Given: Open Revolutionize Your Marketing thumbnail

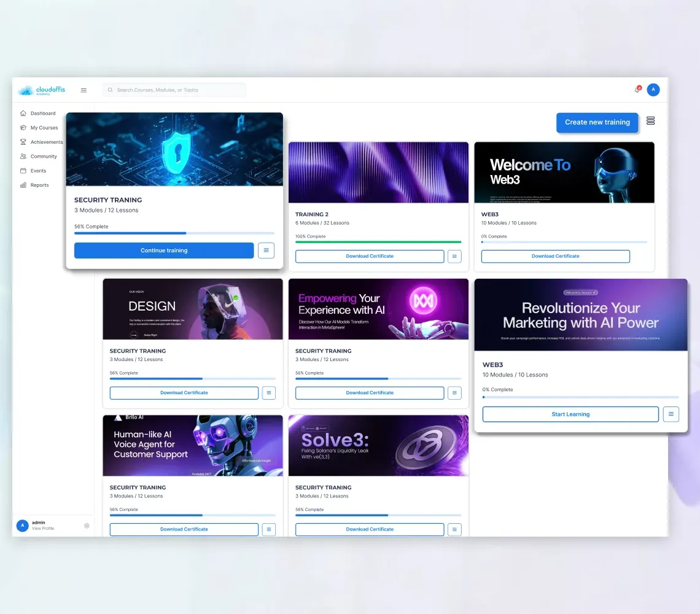Looking at the screenshot, I should (x=581, y=315).
